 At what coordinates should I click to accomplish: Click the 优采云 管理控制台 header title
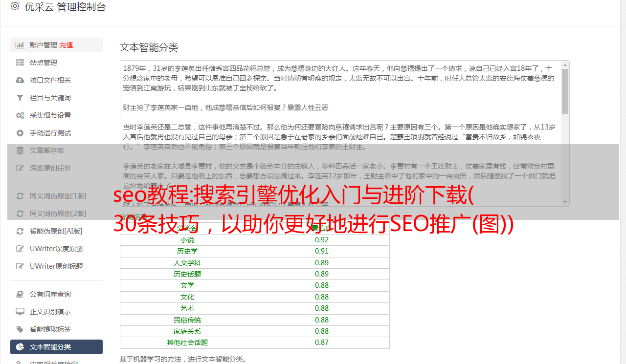coord(65,7)
